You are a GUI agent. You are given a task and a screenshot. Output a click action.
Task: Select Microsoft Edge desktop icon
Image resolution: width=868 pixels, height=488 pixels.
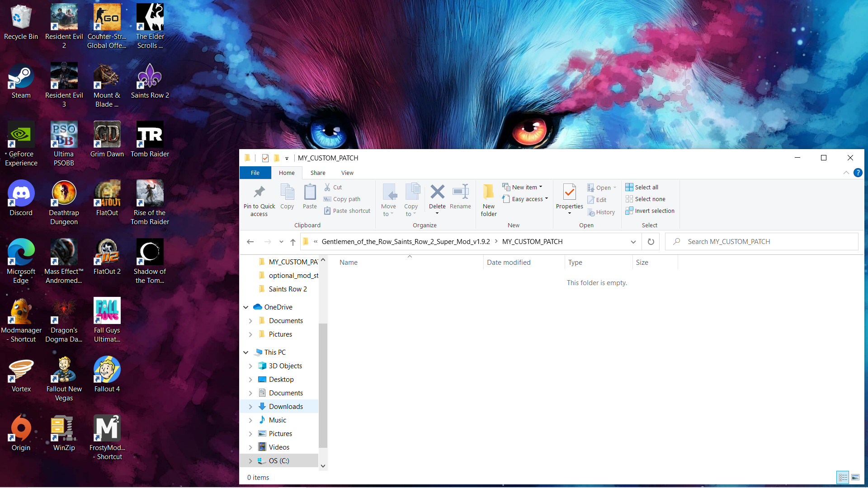(21, 262)
